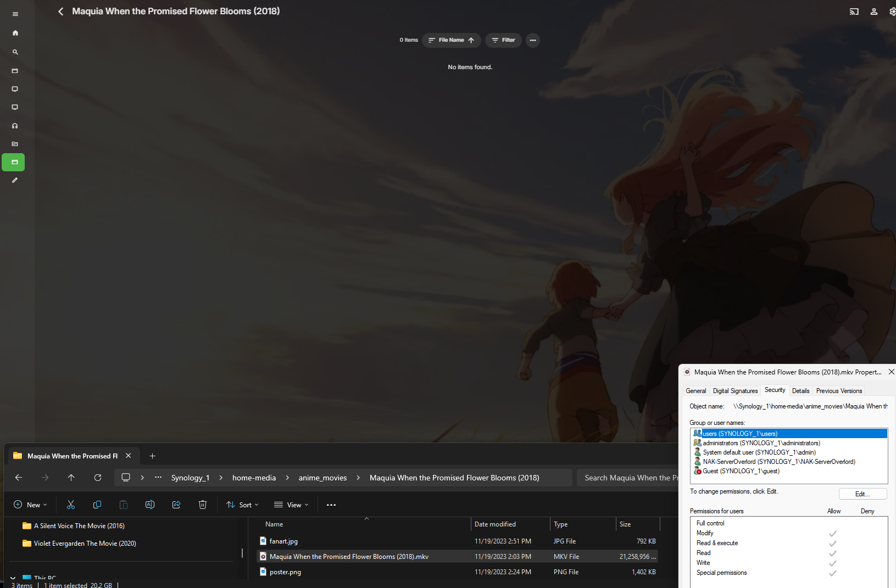
Task: Open the hamburger menu in Jellyfin
Action: [15, 14]
